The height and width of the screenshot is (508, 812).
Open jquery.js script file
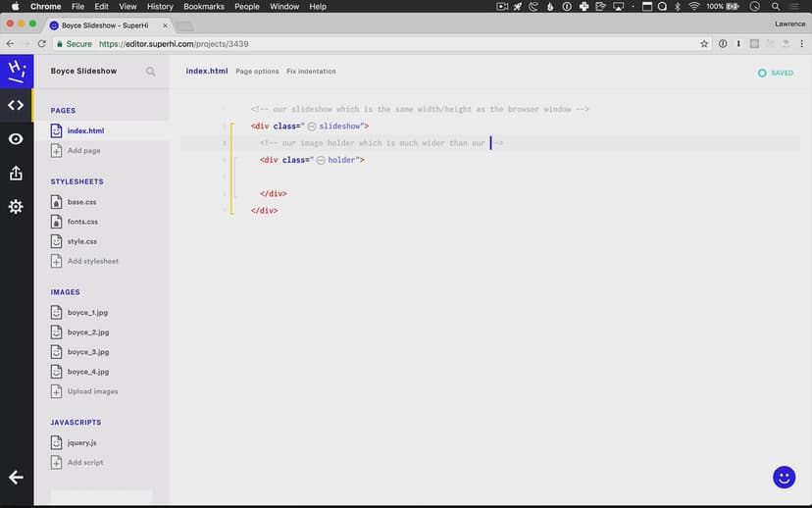click(81, 443)
